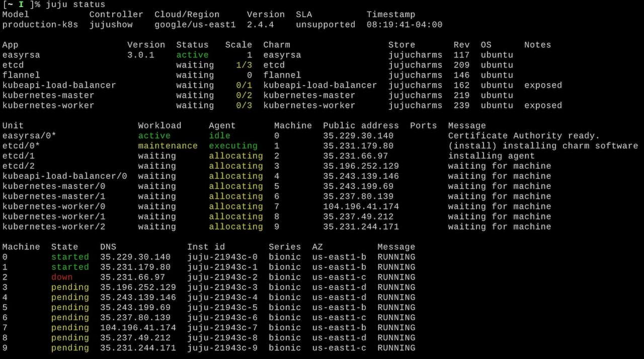Click easyrsa version '3.0.1'
This screenshot has width=644, height=359.
pyautogui.click(x=141, y=55)
